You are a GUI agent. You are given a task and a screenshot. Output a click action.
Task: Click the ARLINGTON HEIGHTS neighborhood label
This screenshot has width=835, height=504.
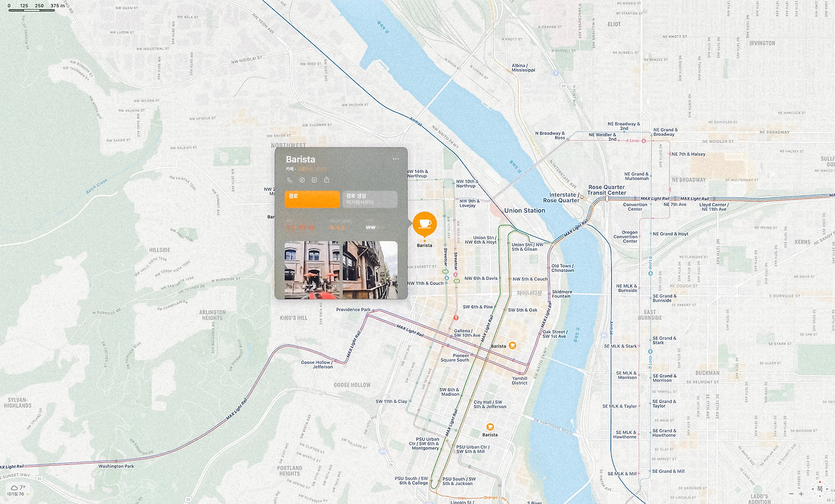(x=213, y=315)
